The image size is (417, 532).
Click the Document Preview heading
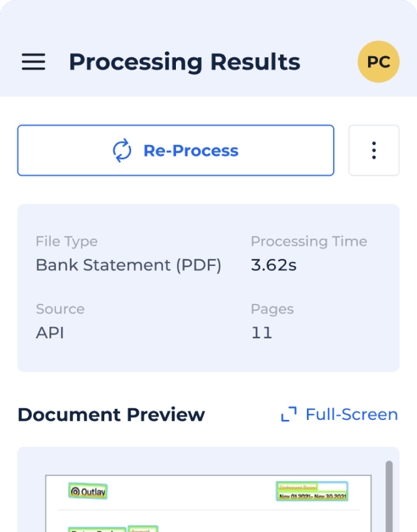[111, 415]
